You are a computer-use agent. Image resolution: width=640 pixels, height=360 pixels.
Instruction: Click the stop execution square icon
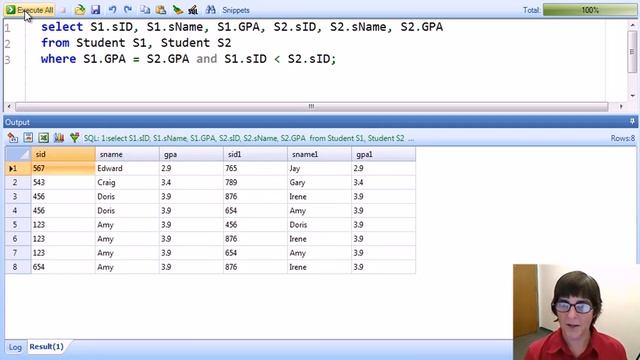[63, 10]
